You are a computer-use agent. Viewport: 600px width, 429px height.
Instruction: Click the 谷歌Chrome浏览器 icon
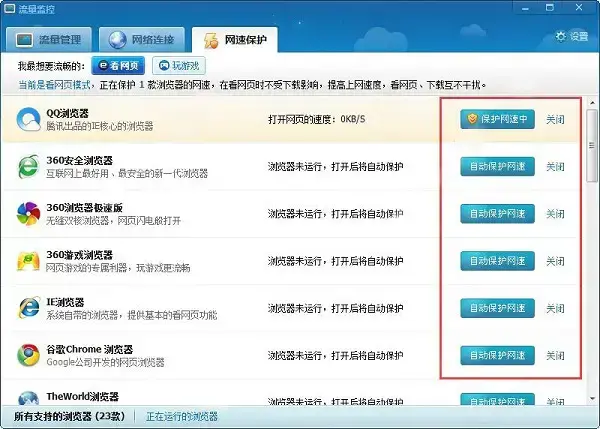[x=28, y=355]
